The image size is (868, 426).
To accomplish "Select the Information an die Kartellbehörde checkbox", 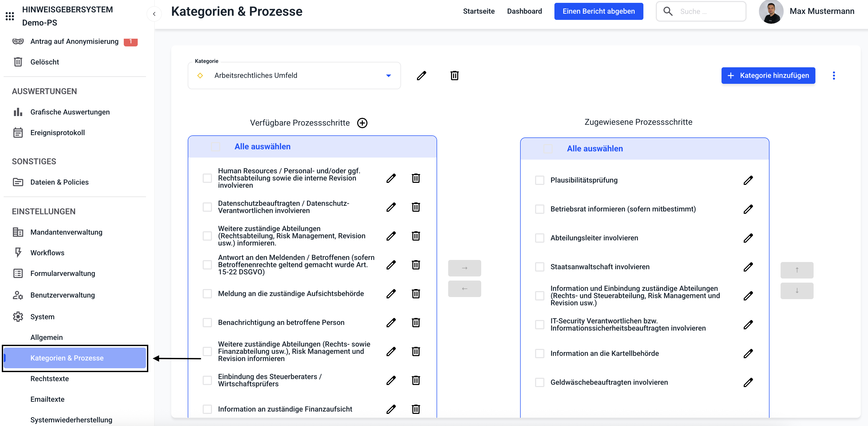I will tap(539, 354).
